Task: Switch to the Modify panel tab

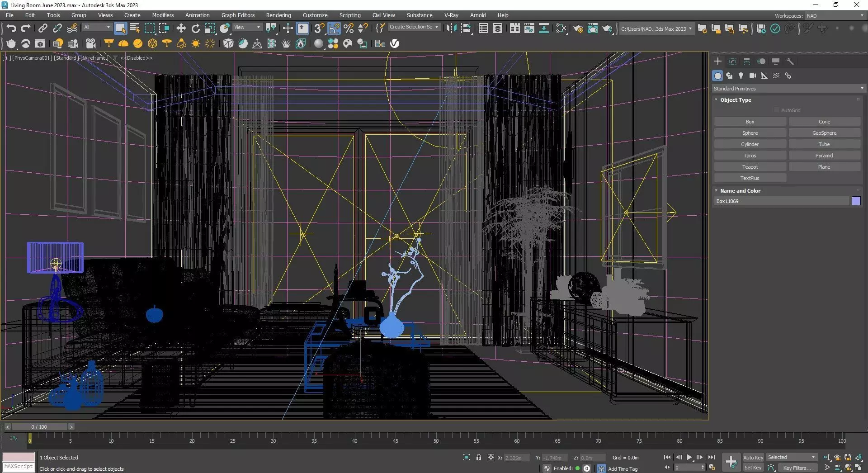Action: [x=732, y=61]
